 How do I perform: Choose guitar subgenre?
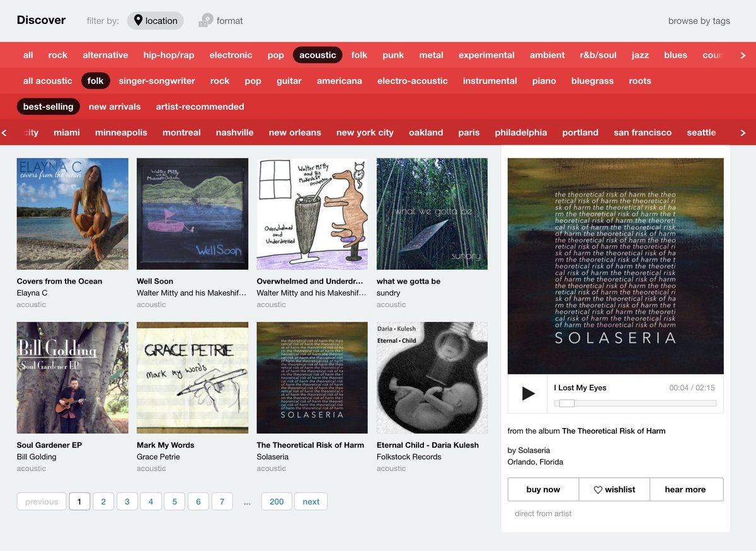[289, 81]
